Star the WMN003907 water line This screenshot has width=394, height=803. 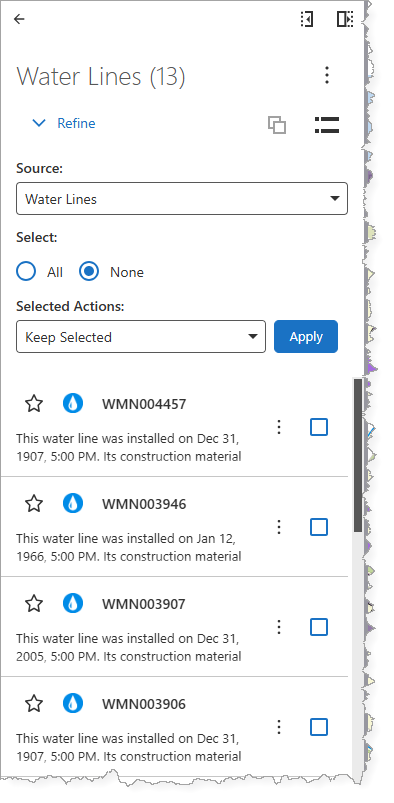(x=34, y=604)
